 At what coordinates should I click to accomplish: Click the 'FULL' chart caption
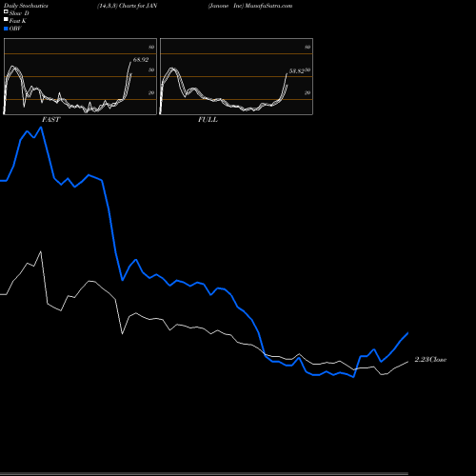click(x=208, y=120)
